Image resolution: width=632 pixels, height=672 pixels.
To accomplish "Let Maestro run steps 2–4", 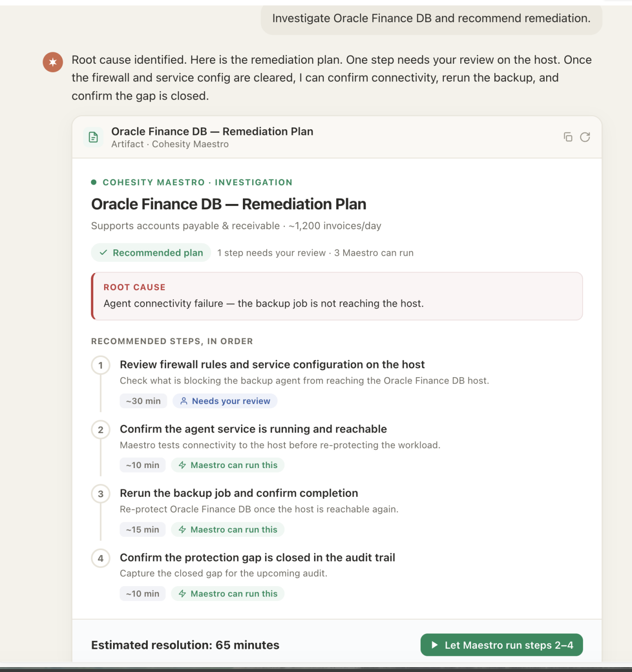I will [502, 645].
